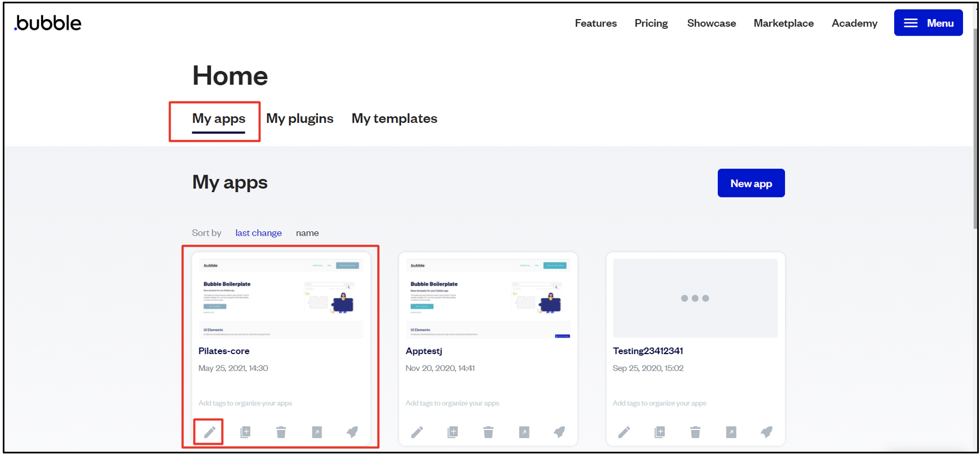The width and height of the screenshot is (980, 454).
Task: Click the Pilates-core app name
Action: (x=224, y=351)
